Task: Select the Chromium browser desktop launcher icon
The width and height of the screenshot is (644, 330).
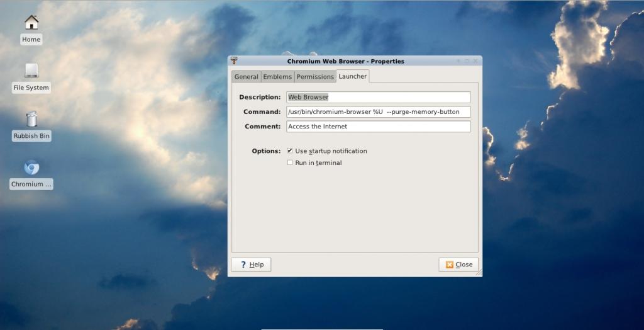Action: [x=31, y=168]
